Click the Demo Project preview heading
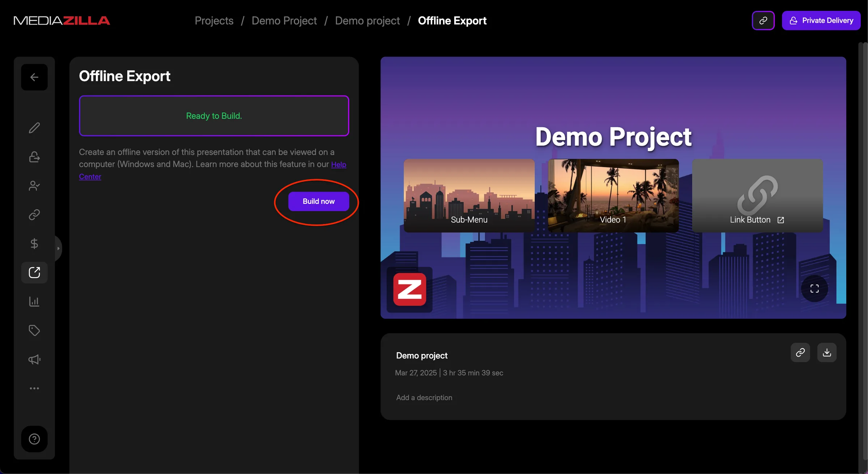Viewport: 868px width, 474px height. pyautogui.click(x=613, y=137)
